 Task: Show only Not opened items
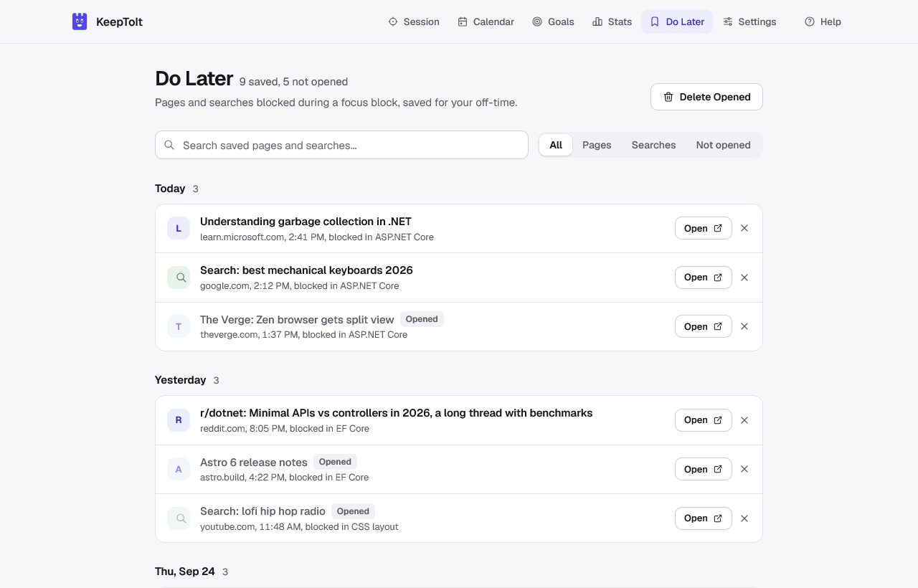click(723, 145)
